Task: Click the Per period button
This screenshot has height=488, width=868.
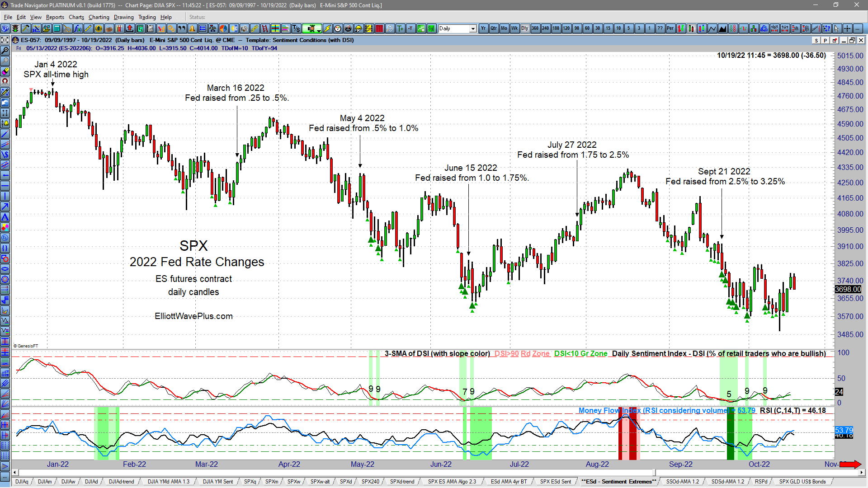Action: coord(670,28)
